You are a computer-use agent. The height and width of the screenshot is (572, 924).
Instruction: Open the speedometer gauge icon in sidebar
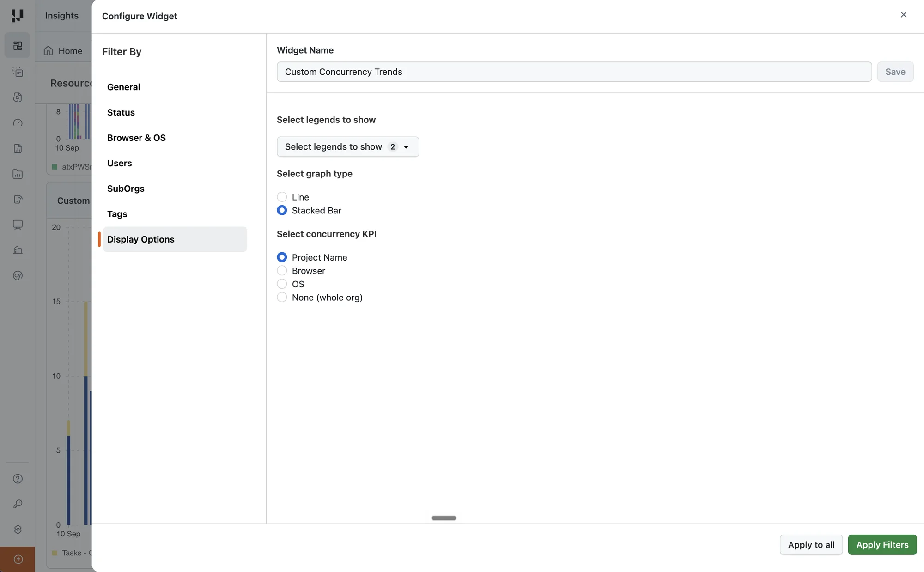[18, 122]
